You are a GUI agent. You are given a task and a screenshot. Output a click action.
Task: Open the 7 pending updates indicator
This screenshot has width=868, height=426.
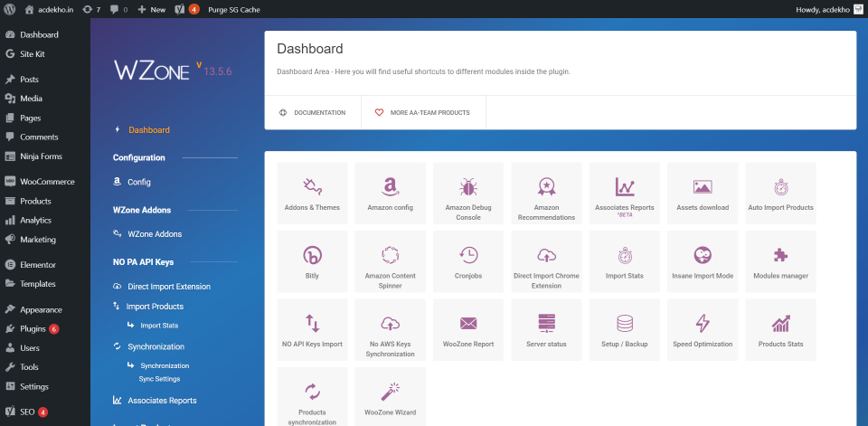(91, 9)
